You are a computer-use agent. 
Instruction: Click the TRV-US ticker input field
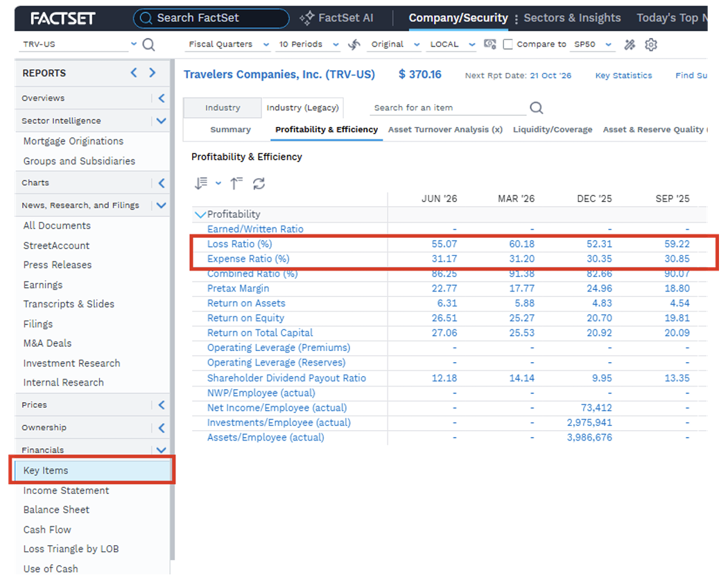74,44
